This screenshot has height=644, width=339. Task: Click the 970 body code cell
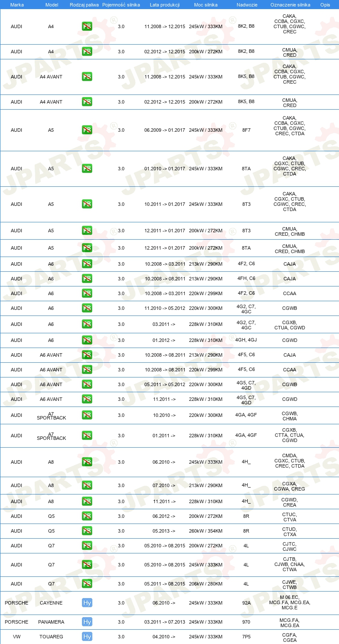246,622
